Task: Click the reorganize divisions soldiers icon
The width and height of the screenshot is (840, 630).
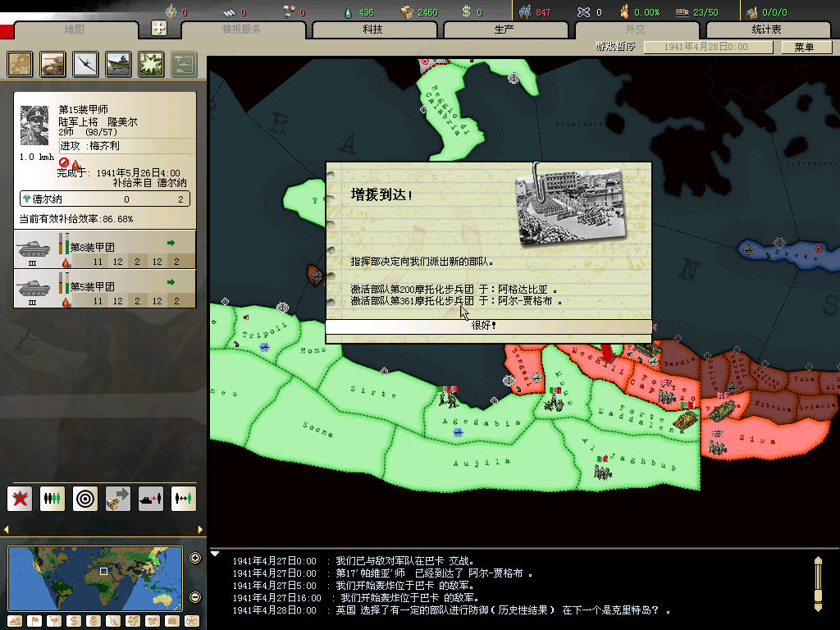Action: coord(52,498)
